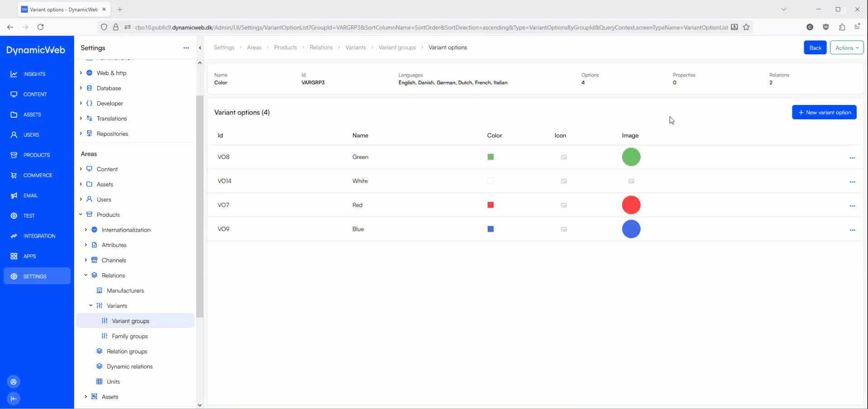Go to Variant groups breadcrumb
Image resolution: width=868 pixels, height=409 pixels.
coord(397,48)
